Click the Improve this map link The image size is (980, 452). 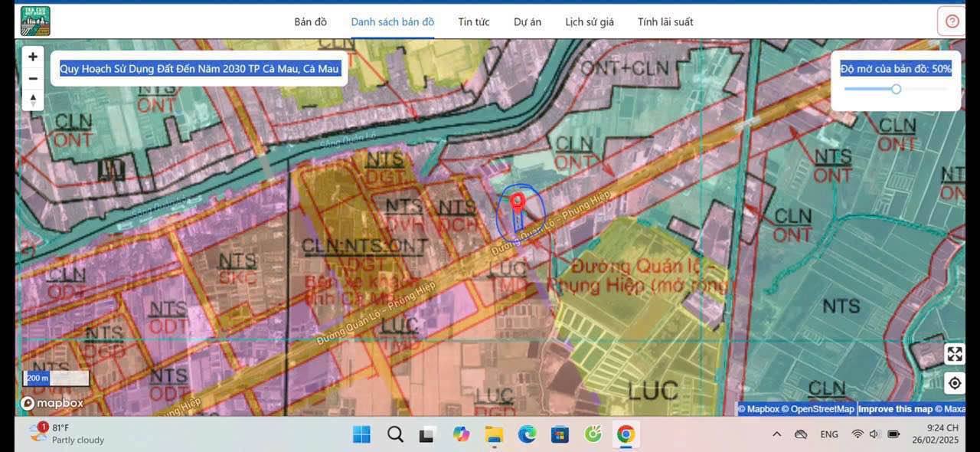[x=894, y=409]
